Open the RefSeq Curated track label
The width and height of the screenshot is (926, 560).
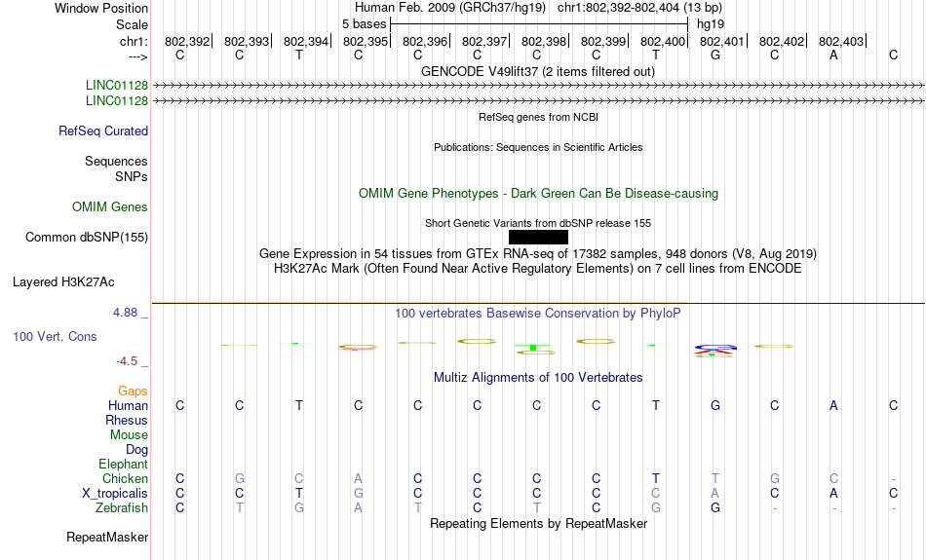102,131
